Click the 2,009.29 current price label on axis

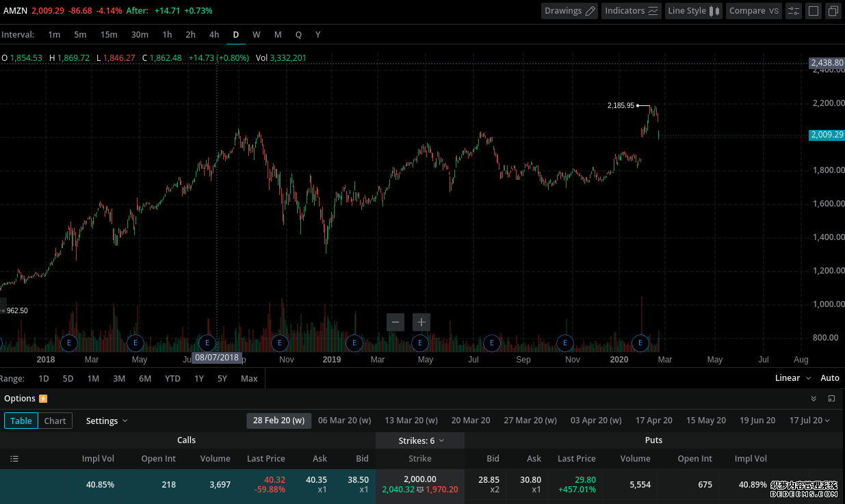(x=827, y=135)
